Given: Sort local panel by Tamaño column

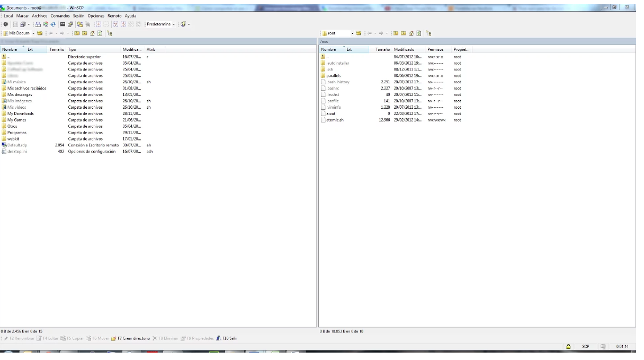Looking at the screenshot, I should click(56, 49).
